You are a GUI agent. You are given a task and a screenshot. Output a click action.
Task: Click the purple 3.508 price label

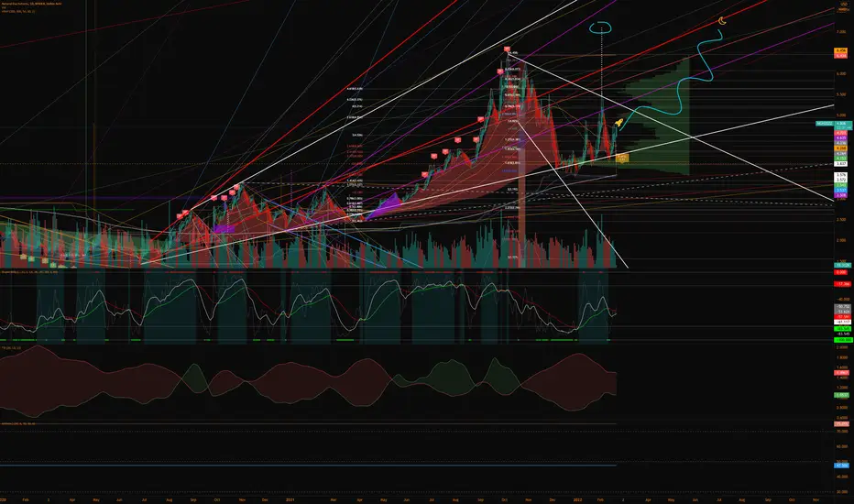pyautogui.click(x=841, y=194)
